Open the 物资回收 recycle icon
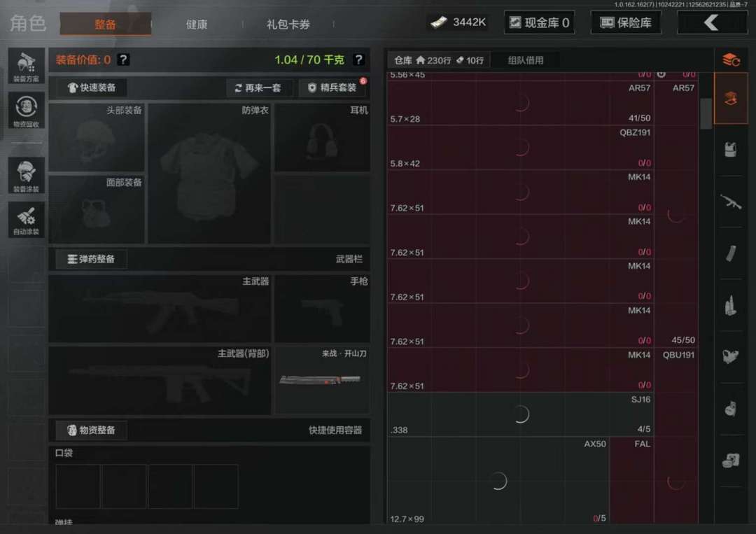 [x=26, y=111]
